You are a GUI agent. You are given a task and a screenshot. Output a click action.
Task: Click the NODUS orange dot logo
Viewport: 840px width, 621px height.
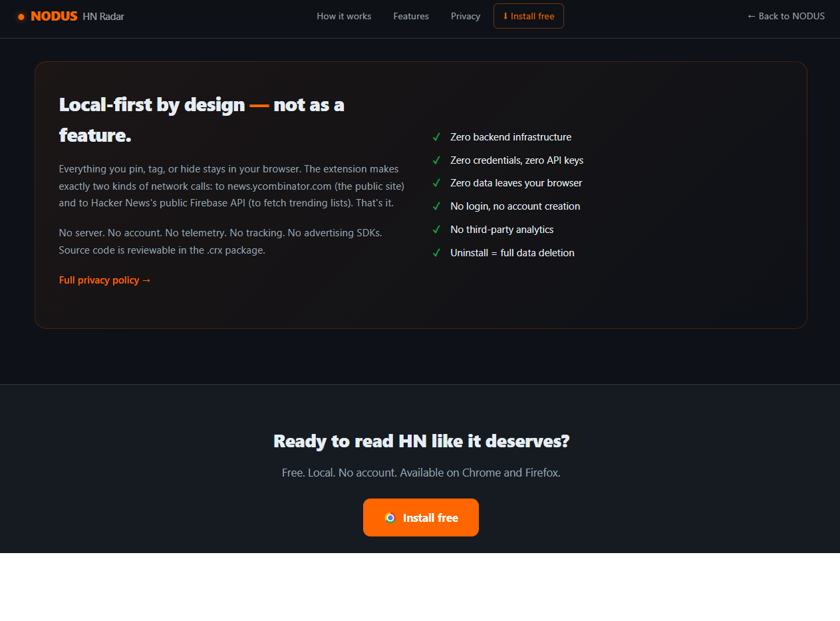[x=21, y=17]
